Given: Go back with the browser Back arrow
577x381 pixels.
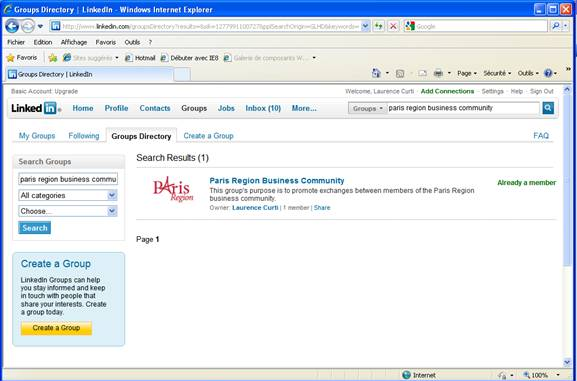Looking at the screenshot, I should pos(12,26).
